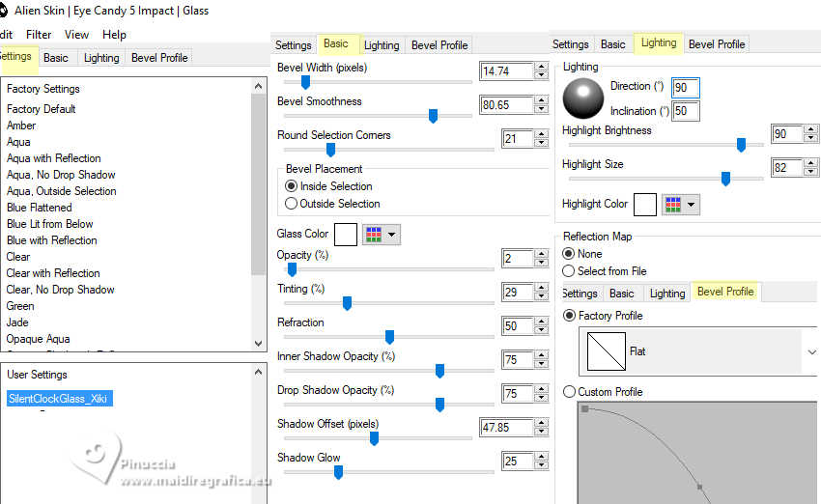Open the Glass Color dropdown arrow

[391, 235]
